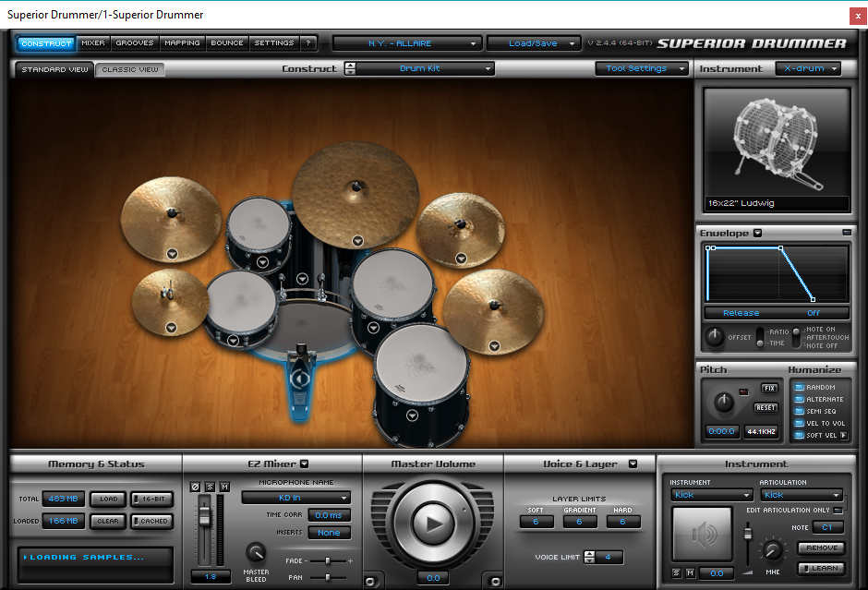Mute the KD In microphone channel
Screen dimensions: 868x590
click(x=224, y=487)
